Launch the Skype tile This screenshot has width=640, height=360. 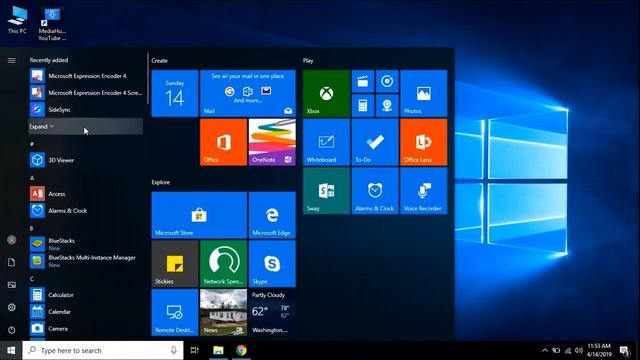(272, 264)
